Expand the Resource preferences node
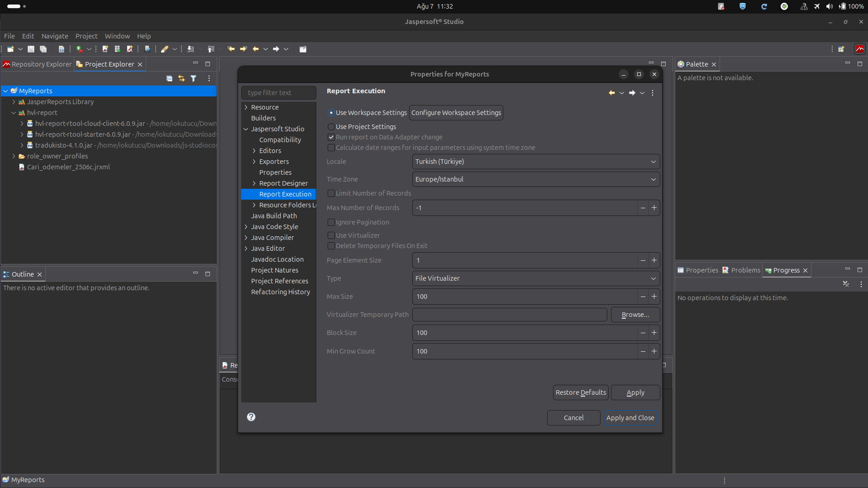Viewport: 868px width, 488px height. tap(246, 107)
